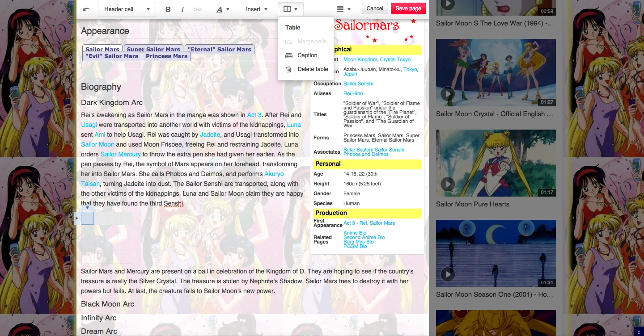
Task: Select the Super Sailor Mars tab
Action: coord(153,49)
